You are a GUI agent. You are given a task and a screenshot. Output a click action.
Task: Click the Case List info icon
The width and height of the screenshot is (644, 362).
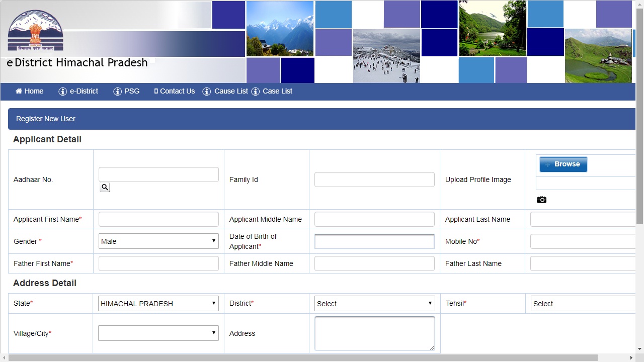pyautogui.click(x=256, y=91)
